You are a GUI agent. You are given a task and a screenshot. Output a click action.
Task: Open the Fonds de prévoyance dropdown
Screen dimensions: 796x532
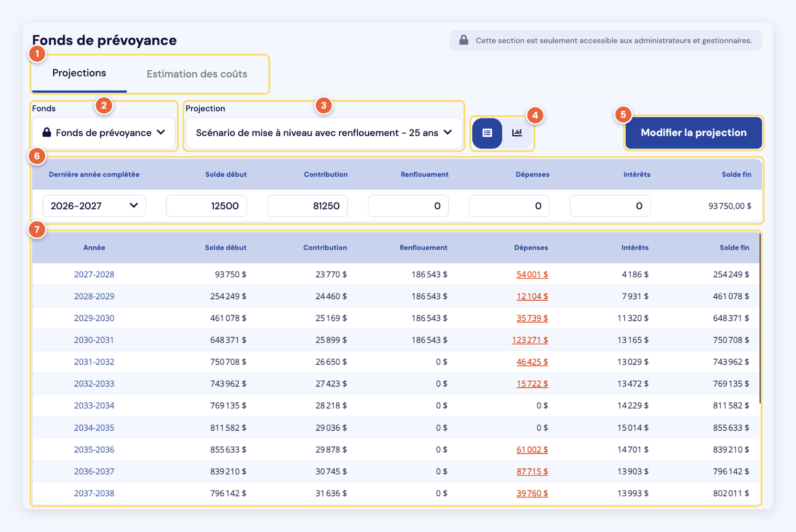click(x=104, y=132)
